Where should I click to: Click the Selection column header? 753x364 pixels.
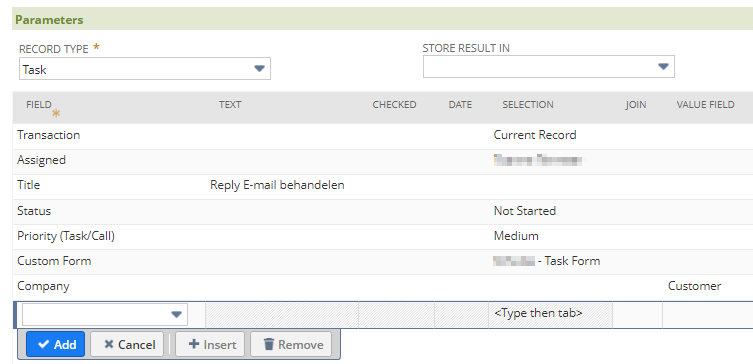pos(528,105)
